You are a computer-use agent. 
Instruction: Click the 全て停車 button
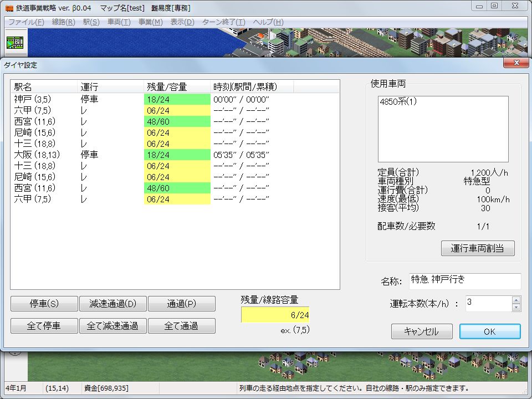click(x=44, y=326)
